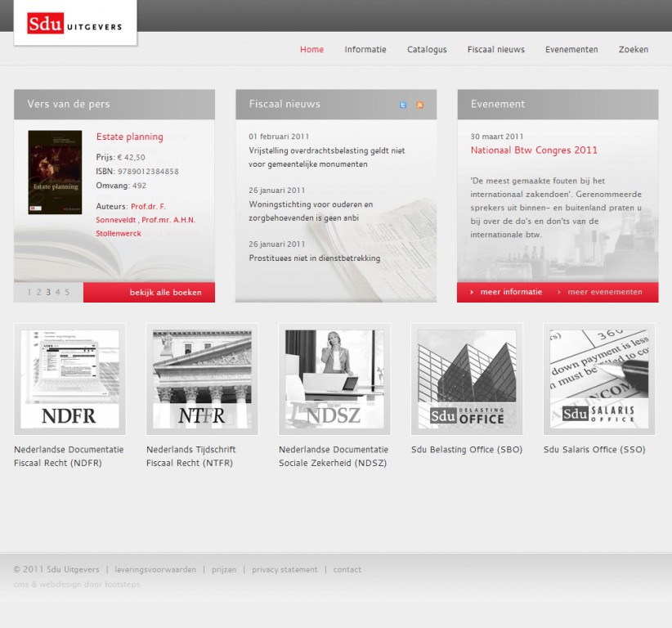Click cms & webdesign door footsteps link

[77, 585]
